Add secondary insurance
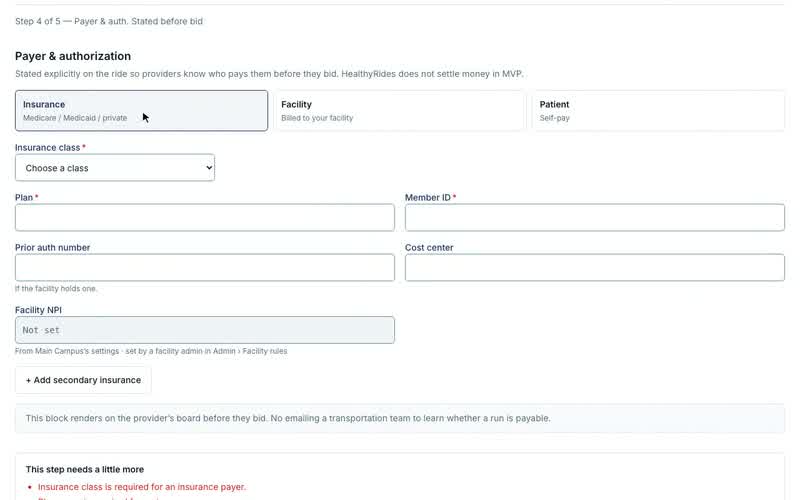Image resolution: width=800 pixels, height=500 pixels. [83, 380]
